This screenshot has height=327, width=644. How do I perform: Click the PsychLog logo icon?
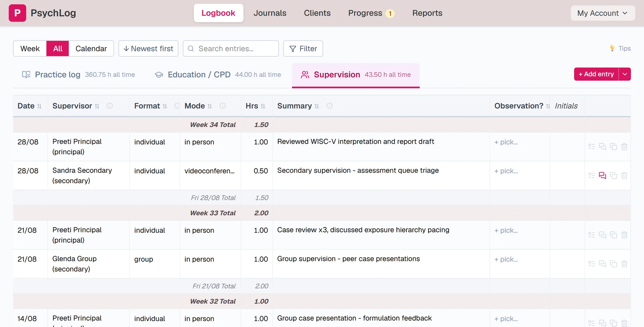click(x=17, y=13)
